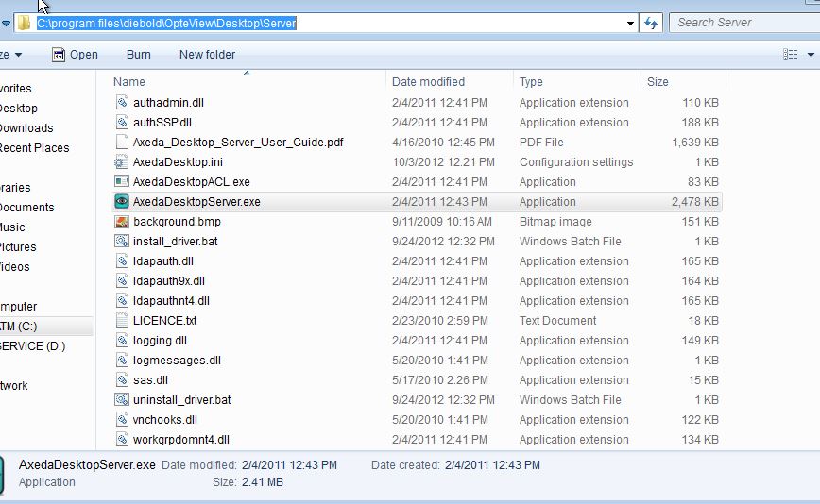Image resolution: width=820 pixels, height=504 pixels.
Task: Click the sas.dll file icon
Action: 122,380
